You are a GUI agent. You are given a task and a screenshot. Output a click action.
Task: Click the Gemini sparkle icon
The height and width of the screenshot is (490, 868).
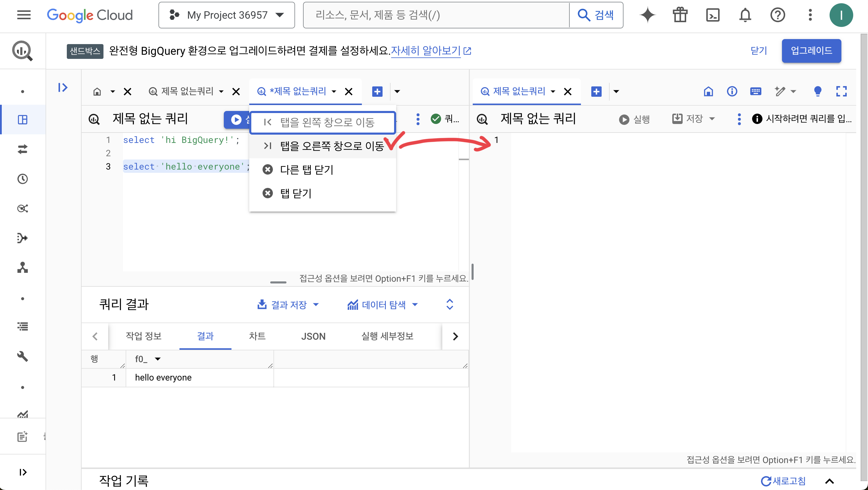[x=647, y=15]
